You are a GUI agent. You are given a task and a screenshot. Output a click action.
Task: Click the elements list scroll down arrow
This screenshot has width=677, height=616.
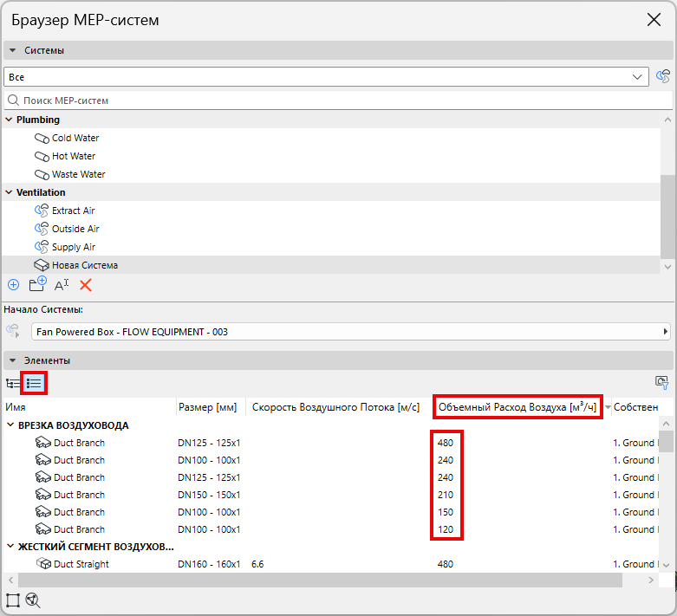coord(666,565)
